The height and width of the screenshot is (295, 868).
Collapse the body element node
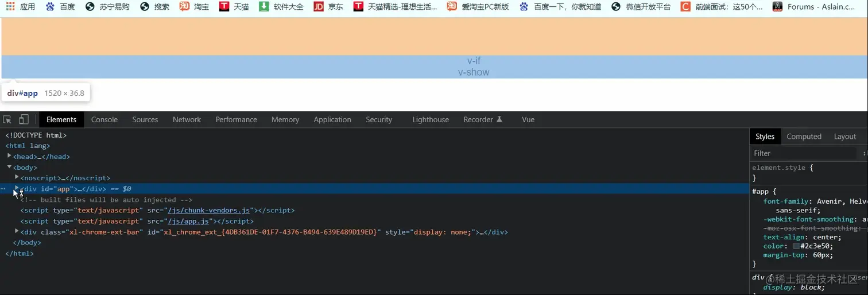click(9, 166)
